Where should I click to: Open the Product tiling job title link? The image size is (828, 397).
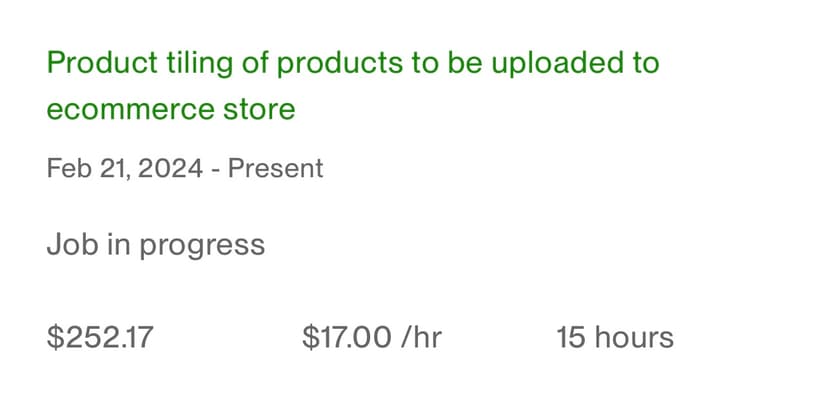click(353, 86)
